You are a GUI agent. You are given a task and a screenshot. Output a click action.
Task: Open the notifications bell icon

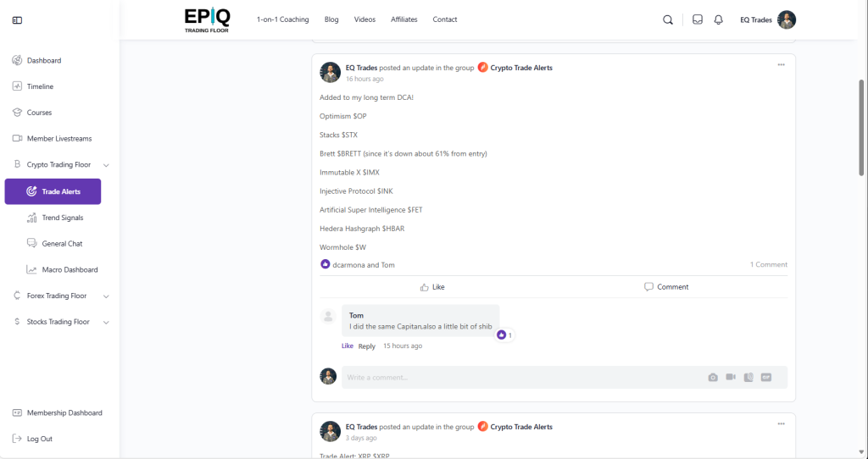719,19
